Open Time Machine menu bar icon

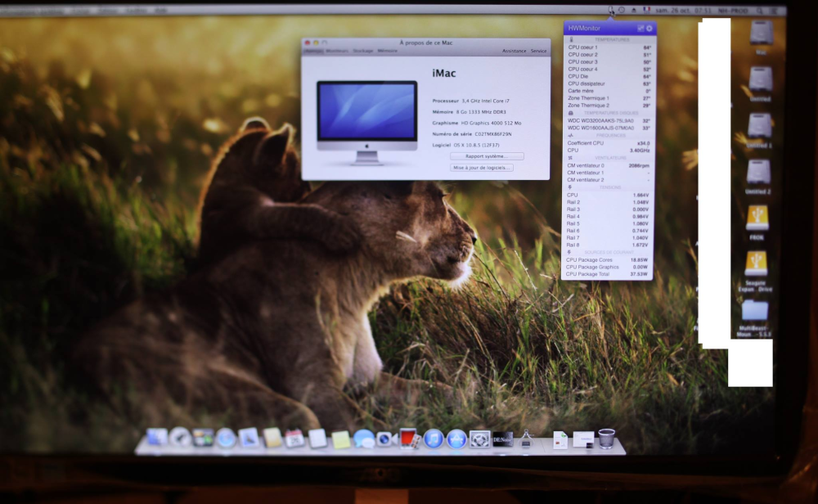(622, 10)
